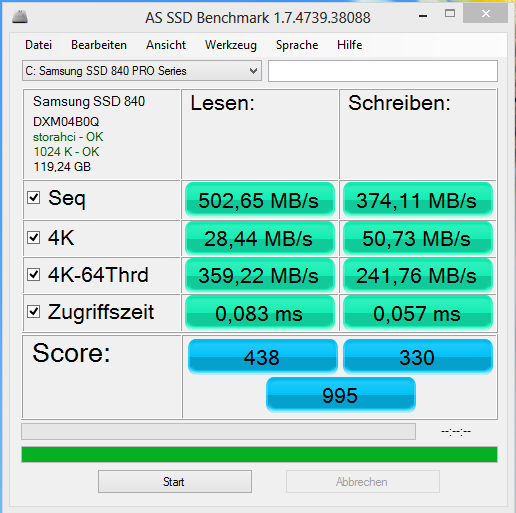This screenshot has width=516, height=513.
Task: Maximize the benchmark window
Action: coord(450,13)
